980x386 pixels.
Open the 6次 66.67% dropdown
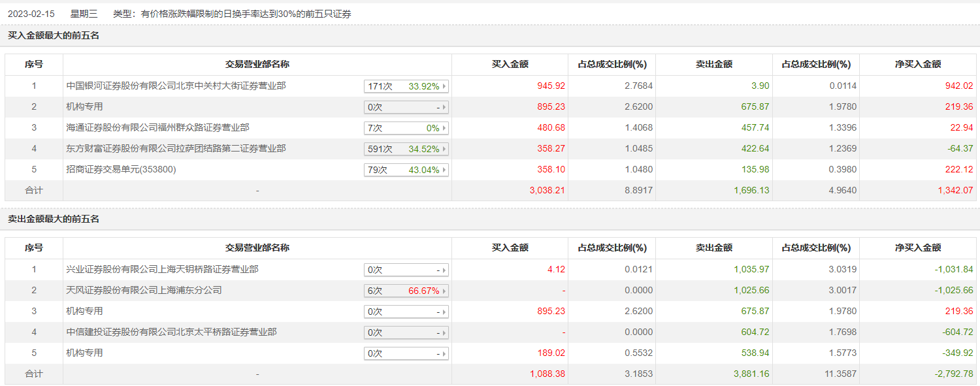click(x=406, y=291)
